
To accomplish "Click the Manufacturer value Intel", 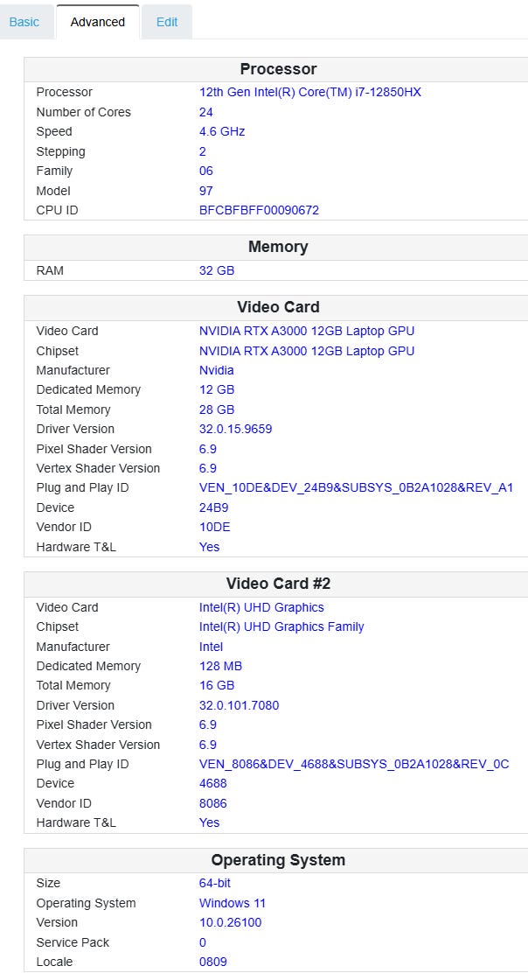I will point(211,647).
